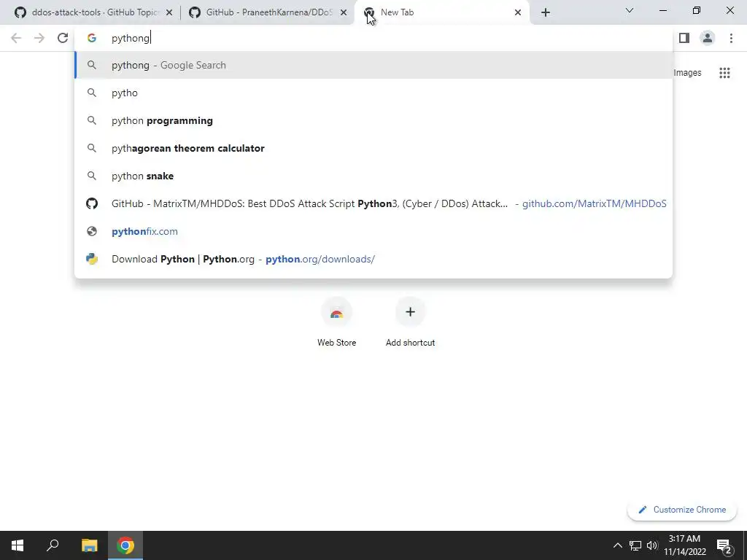Open pythonfix.com suggestion
747x560 pixels.
(373, 231)
